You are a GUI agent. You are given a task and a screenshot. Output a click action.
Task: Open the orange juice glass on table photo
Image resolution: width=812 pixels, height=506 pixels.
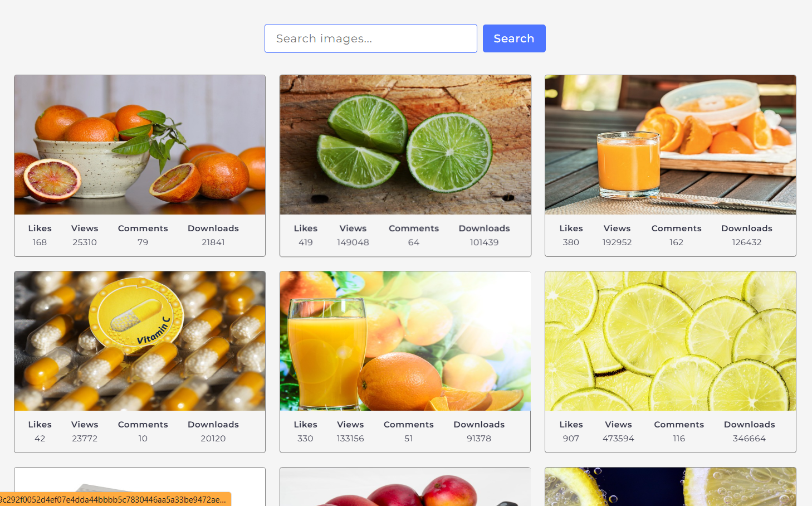[671, 145]
